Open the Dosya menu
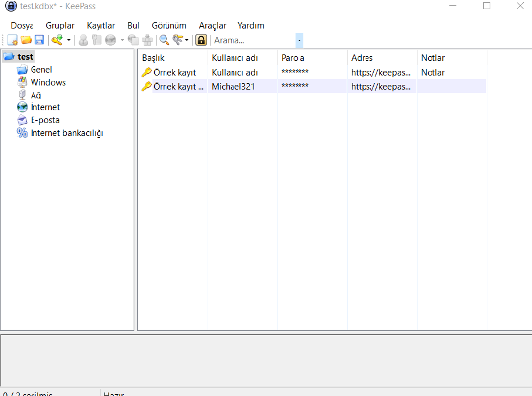 tap(22, 25)
